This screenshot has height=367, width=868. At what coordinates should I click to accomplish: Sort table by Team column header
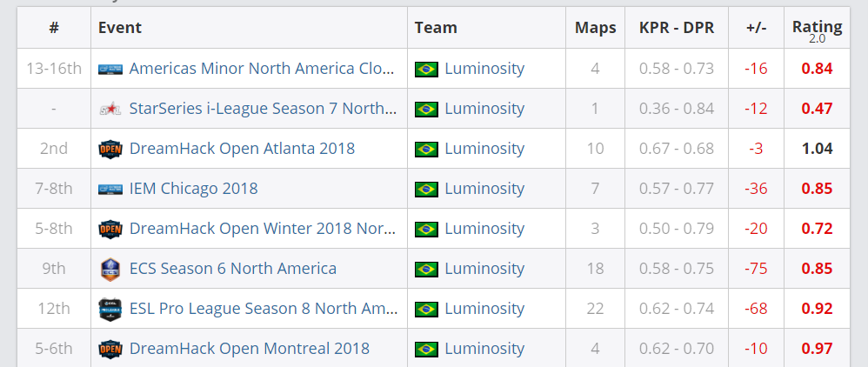[x=436, y=28]
